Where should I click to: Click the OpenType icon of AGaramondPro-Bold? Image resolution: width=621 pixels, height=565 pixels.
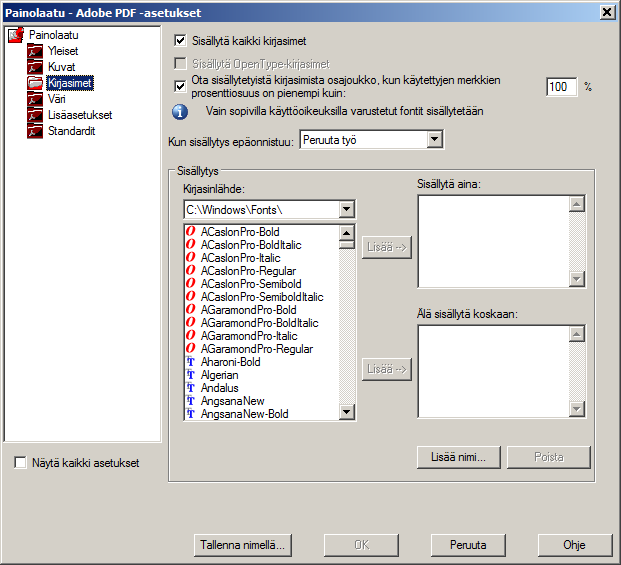pos(190,310)
